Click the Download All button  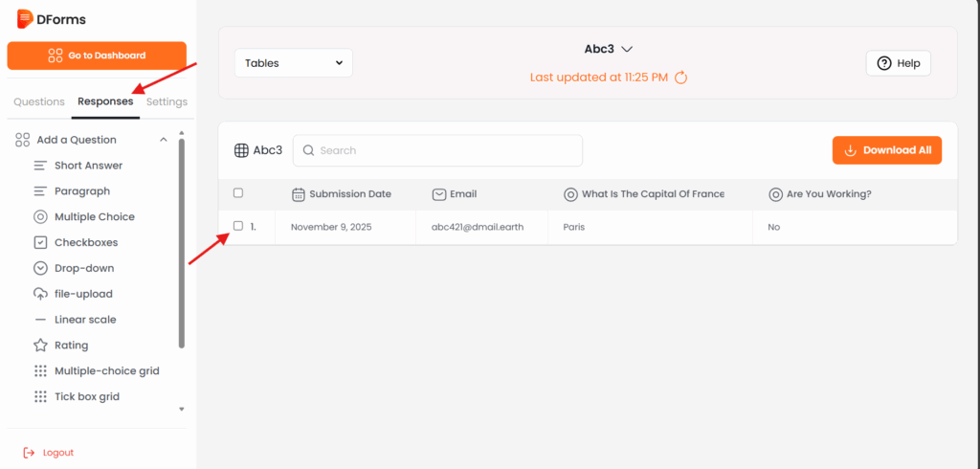[887, 150]
